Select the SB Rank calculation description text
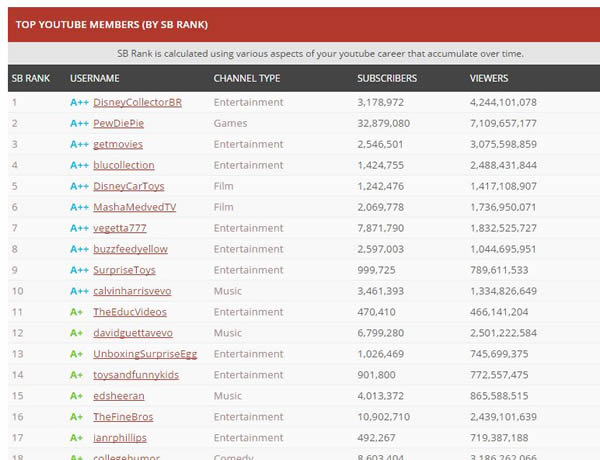Image resolution: width=600 pixels, height=460 pixels. click(x=320, y=54)
